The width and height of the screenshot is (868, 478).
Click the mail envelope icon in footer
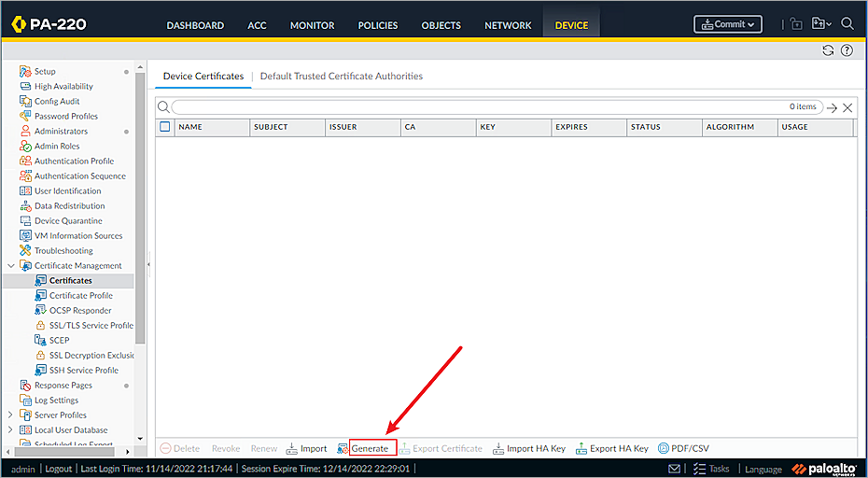pyautogui.click(x=674, y=469)
